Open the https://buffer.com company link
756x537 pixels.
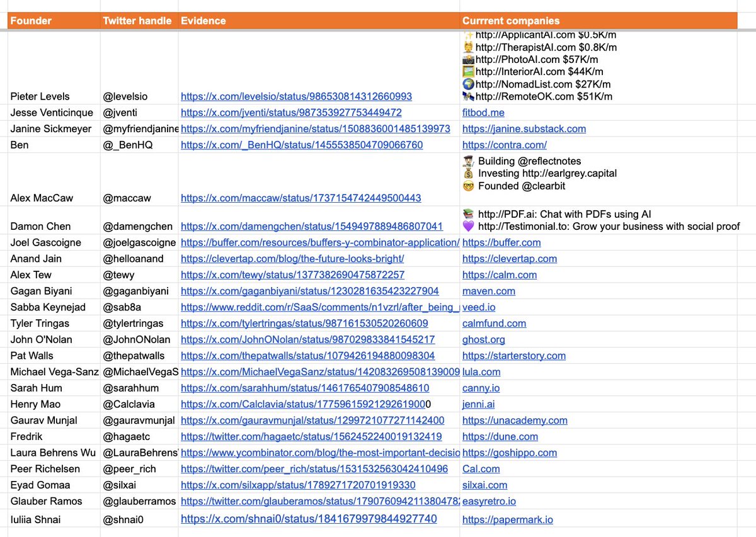(x=501, y=242)
